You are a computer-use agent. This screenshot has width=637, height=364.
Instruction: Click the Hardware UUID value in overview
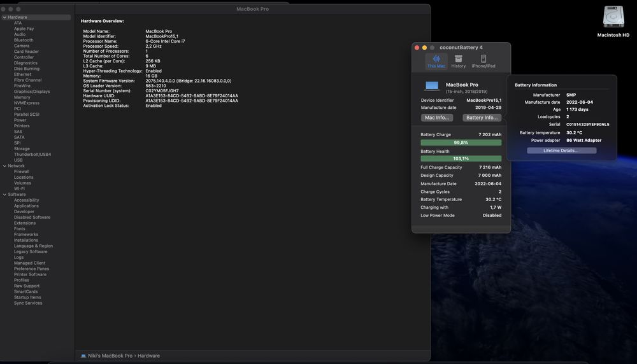(x=192, y=95)
